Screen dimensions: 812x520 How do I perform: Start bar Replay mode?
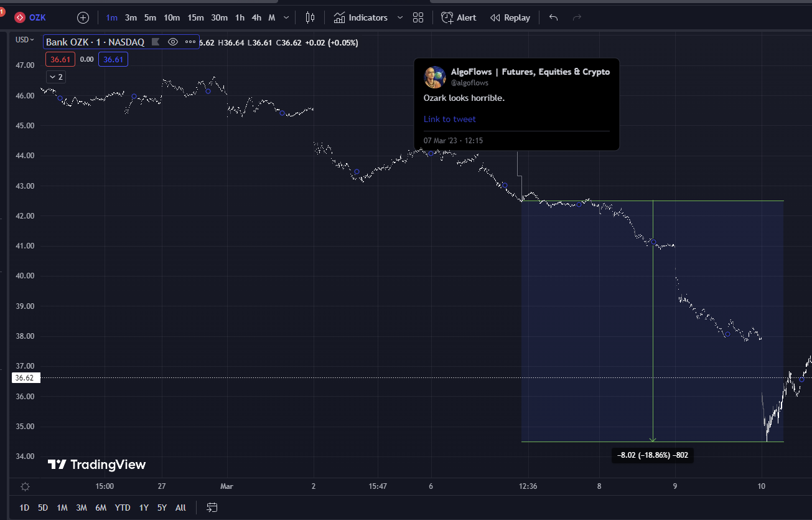tap(510, 17)
